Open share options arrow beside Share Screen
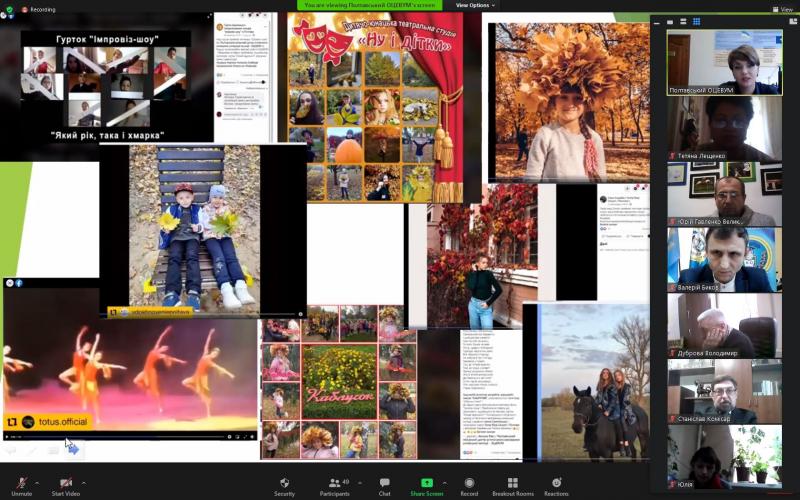Image resolution: width=800 pixels, height=500 pixels. pyautogui.click(x=445, y=482)
